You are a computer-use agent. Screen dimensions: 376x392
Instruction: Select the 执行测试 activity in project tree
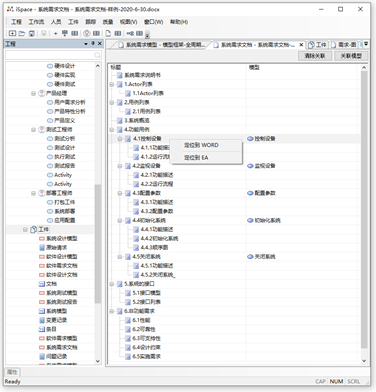61,157
